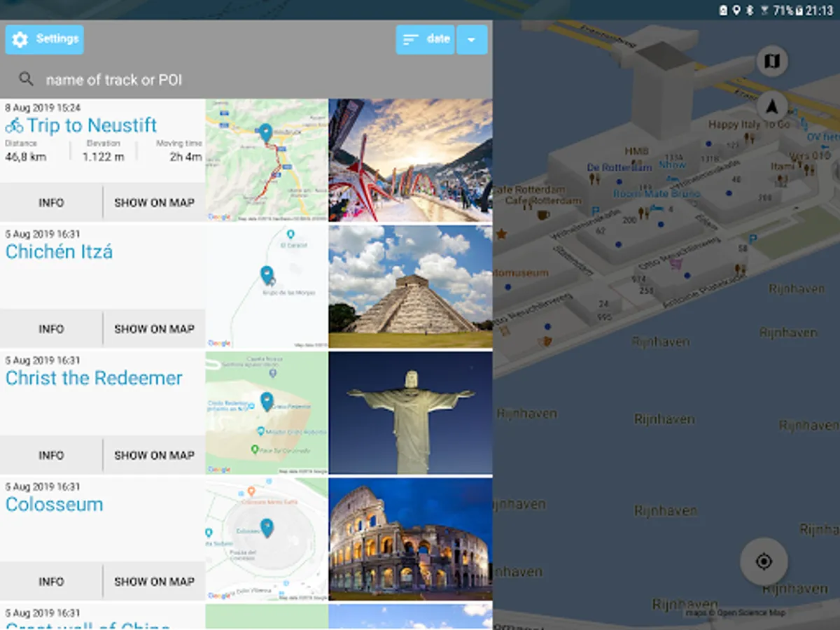The image size is (840, 630).
Task: Center map with the my location button
Action: [764, 561]
